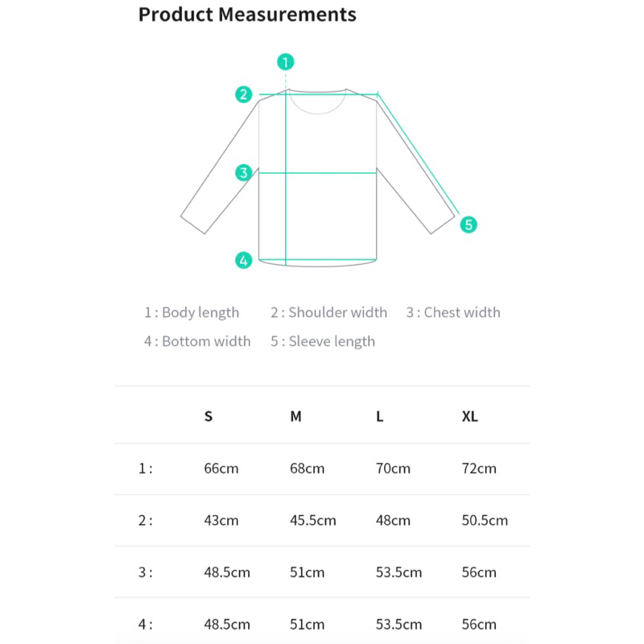The image size is (644, 644).
Task: Select the green marker 3 on the chest line
Action: click(x=244, y=172)
